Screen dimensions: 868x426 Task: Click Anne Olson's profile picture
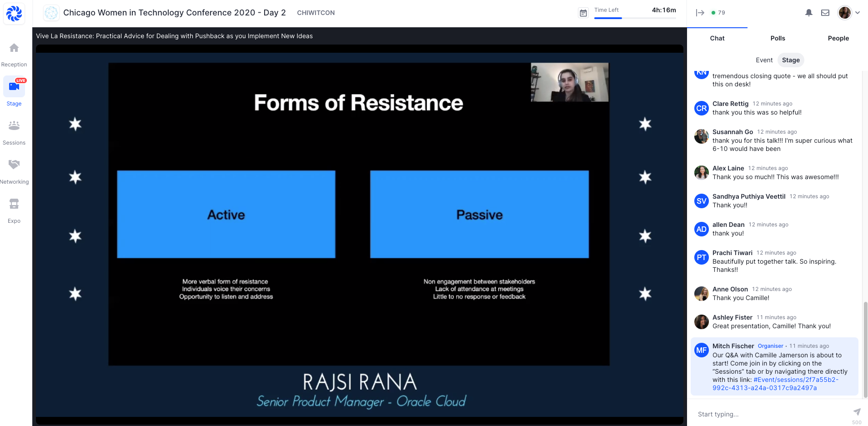702,294
